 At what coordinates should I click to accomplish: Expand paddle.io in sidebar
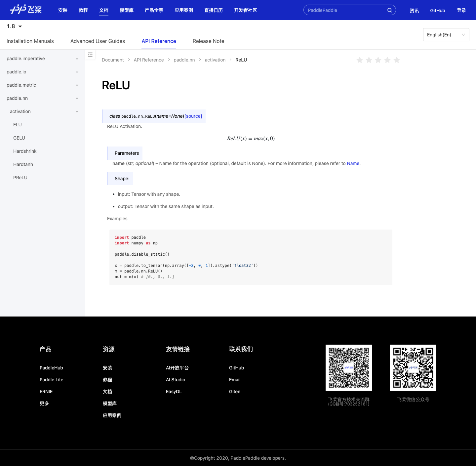click(x=43, y=72)
